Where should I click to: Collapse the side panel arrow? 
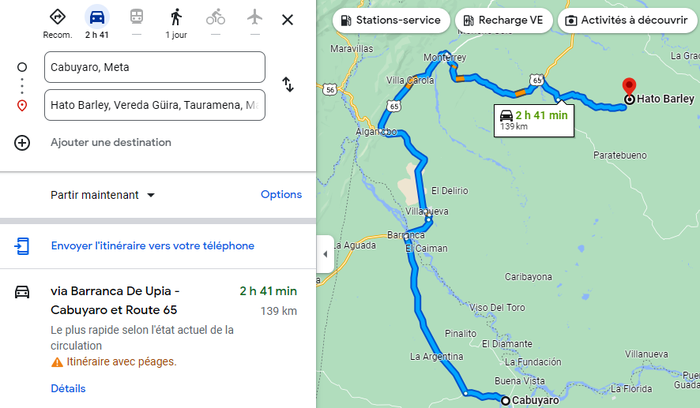(324, 254)
